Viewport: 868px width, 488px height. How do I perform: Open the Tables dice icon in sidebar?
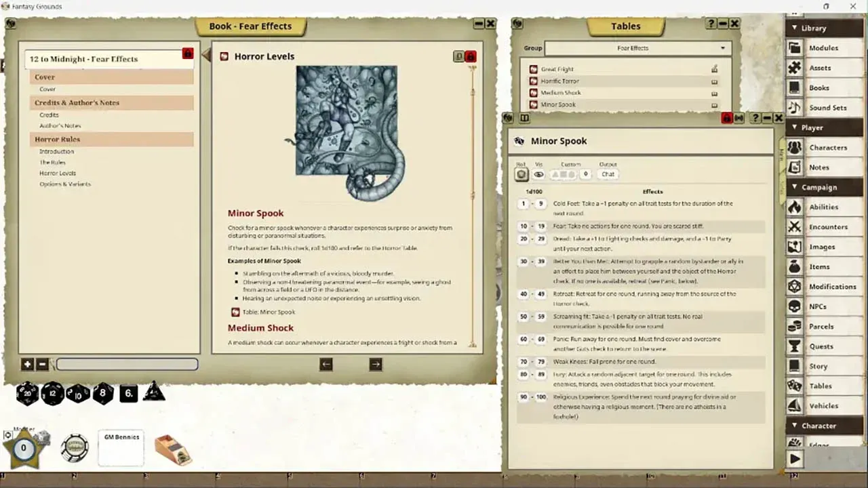tap(794, 386)
